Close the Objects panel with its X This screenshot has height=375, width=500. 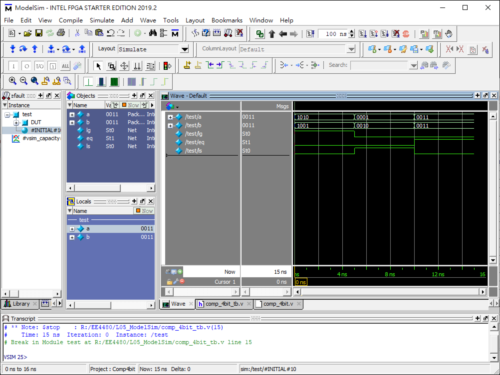click(151, 96)
